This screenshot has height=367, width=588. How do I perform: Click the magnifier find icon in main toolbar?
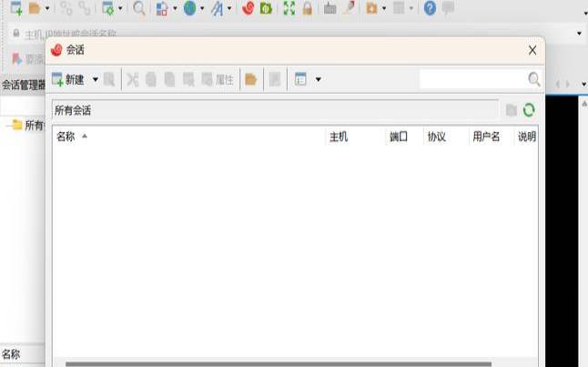139,8
